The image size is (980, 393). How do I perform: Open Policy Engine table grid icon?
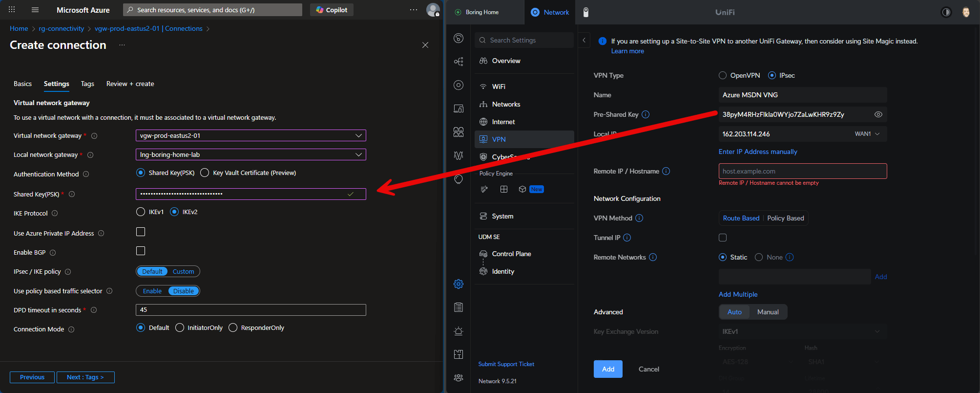(504, 189)
